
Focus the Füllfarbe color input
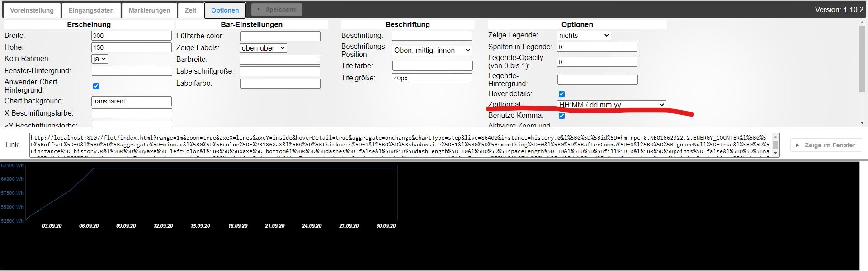280,36
